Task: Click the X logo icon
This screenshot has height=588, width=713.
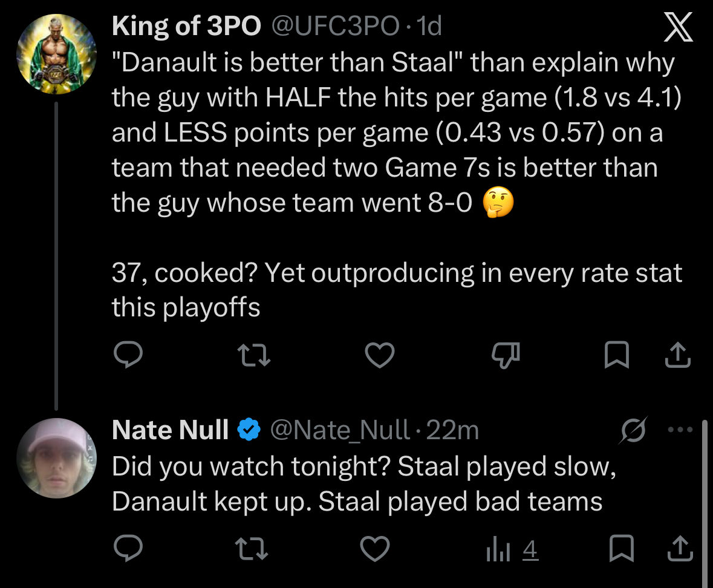Action: (x=678, y=27)
